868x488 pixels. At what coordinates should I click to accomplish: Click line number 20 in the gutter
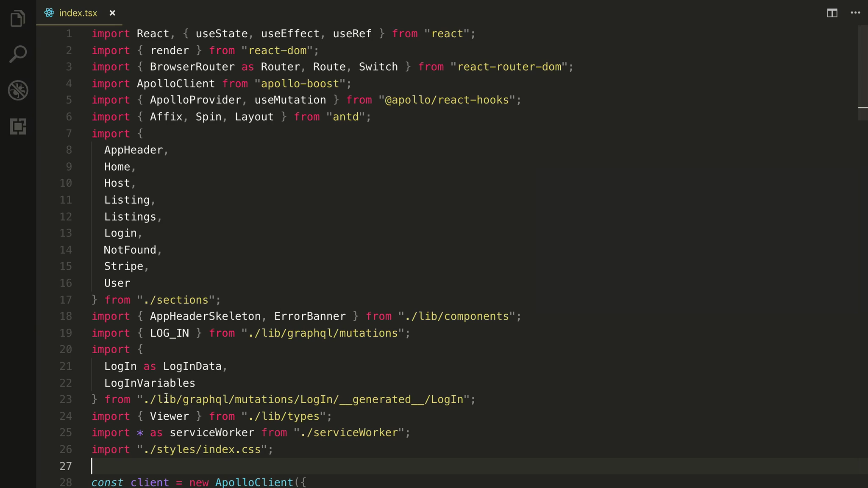[x=66, y=349]
